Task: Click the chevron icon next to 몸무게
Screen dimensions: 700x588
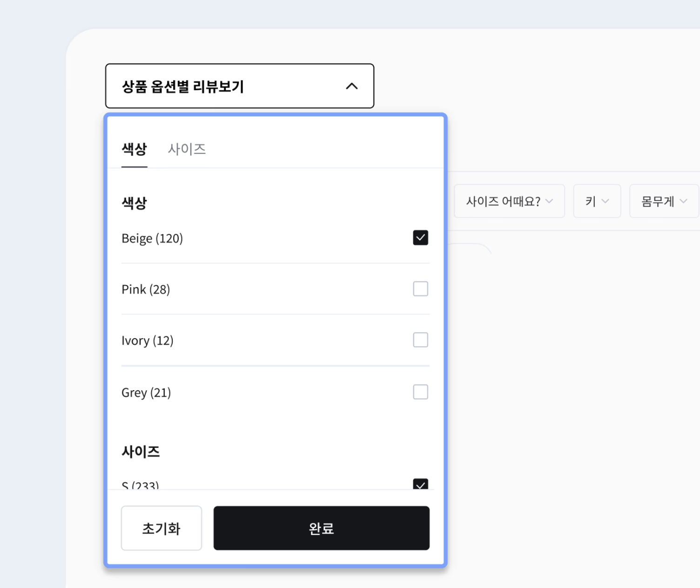Action: [x=683, y=201]
